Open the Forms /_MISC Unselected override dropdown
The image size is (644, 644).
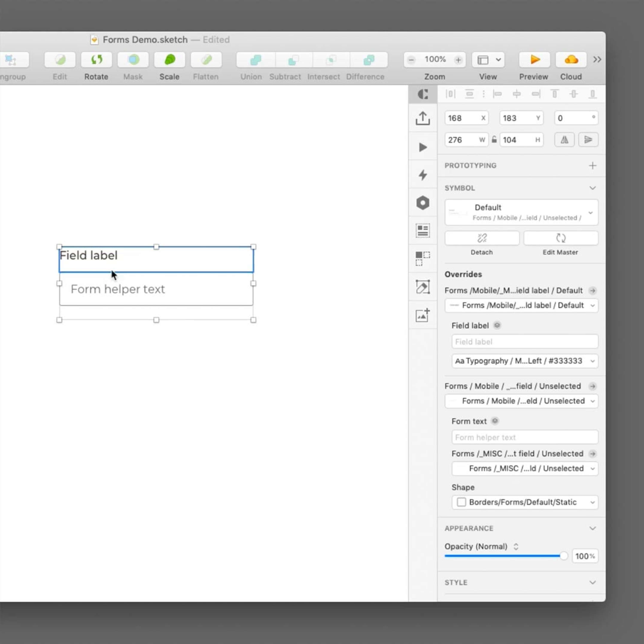pos(525,469)
